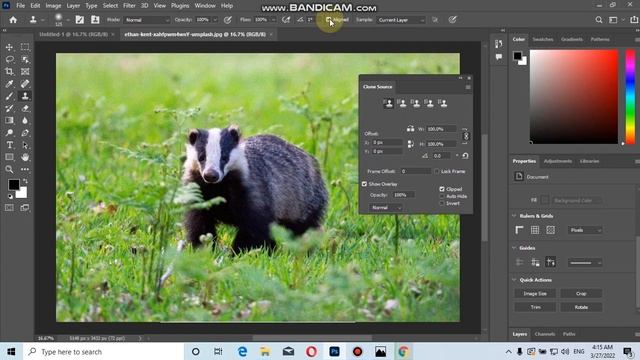This screenshot has height=360, width=640.
Task: Enable the Invert checkbox
Action: pyautogui.click(x=442, y=203)
